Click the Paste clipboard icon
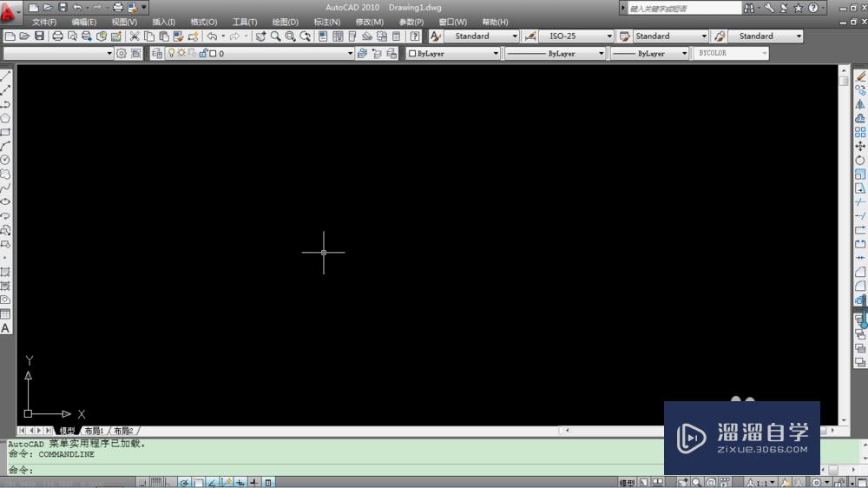 (164, 36)
